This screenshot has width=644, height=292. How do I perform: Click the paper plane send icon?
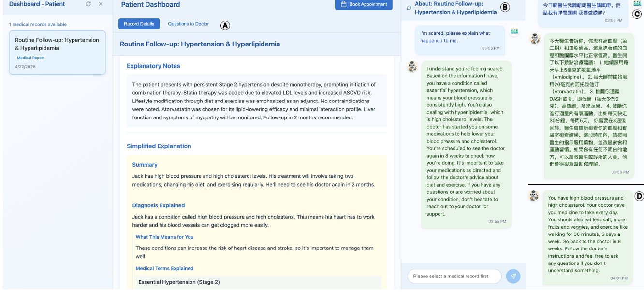513,276
